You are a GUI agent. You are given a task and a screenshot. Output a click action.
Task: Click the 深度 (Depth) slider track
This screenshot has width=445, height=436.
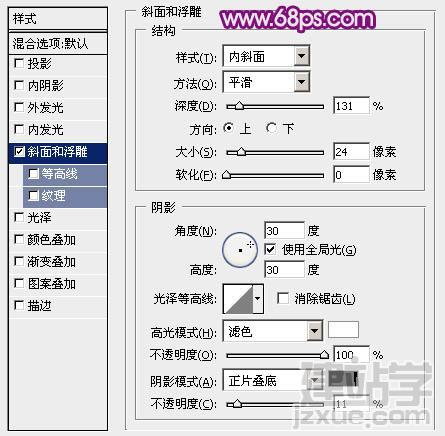coord(275,107)
